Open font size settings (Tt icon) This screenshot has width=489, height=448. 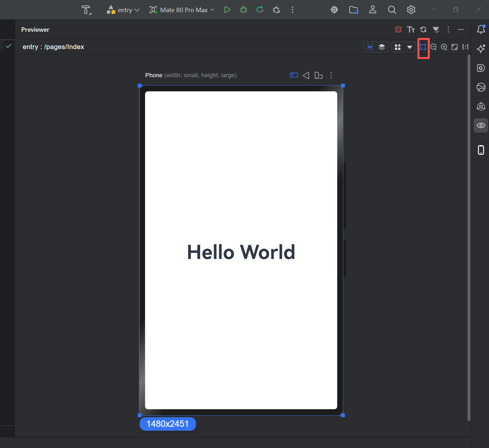click(x=411, y=29)
